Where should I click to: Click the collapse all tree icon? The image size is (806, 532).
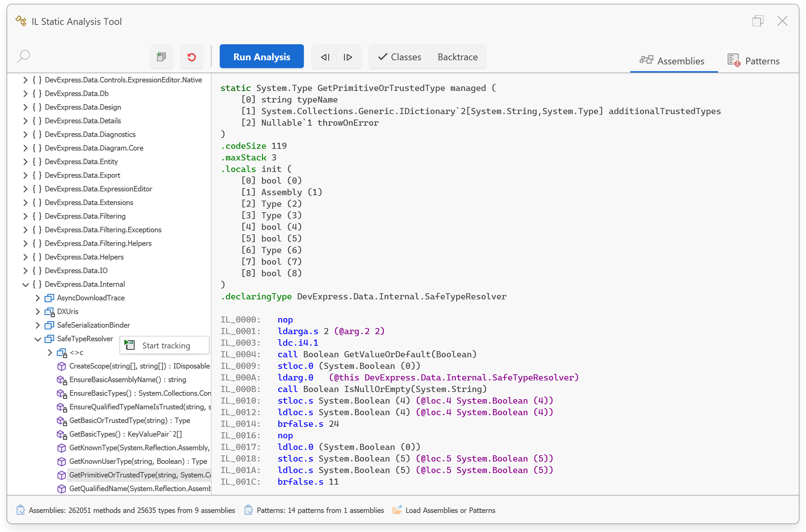161,57
